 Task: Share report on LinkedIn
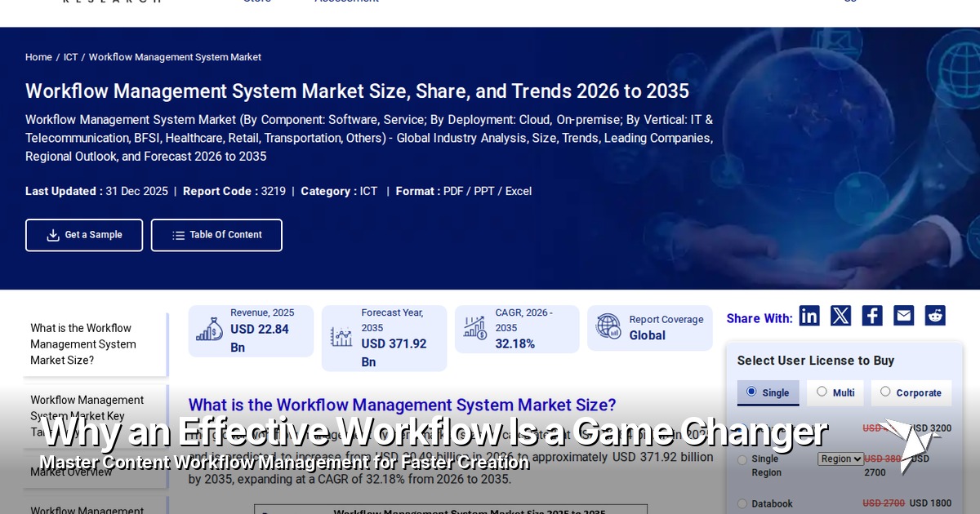coord(809,316)
